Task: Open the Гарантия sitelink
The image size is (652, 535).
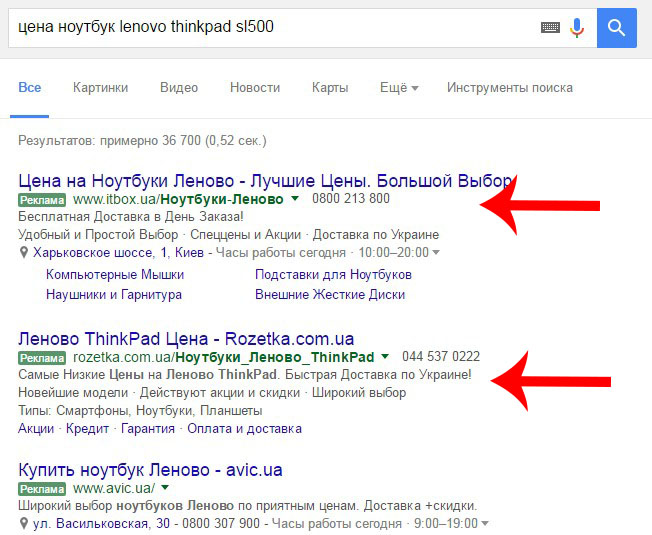Action: pyautogui.click(x=148, y=429)
